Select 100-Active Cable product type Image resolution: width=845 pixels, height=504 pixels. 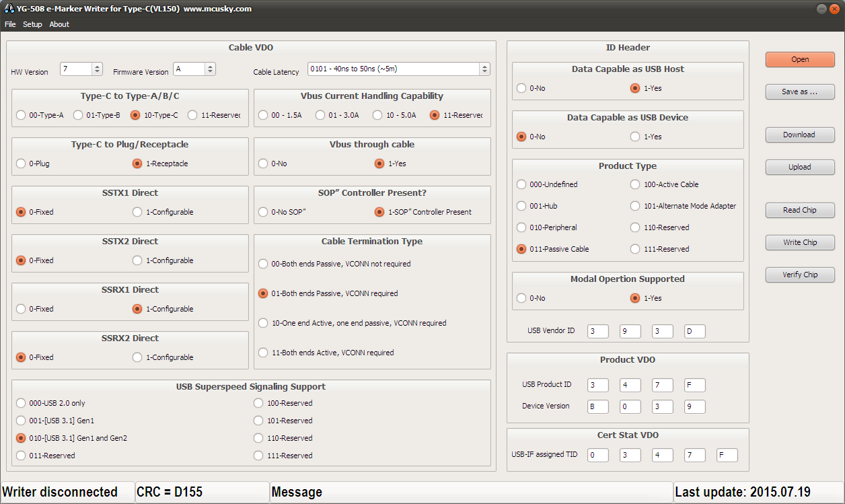click(x=636, y=184)
